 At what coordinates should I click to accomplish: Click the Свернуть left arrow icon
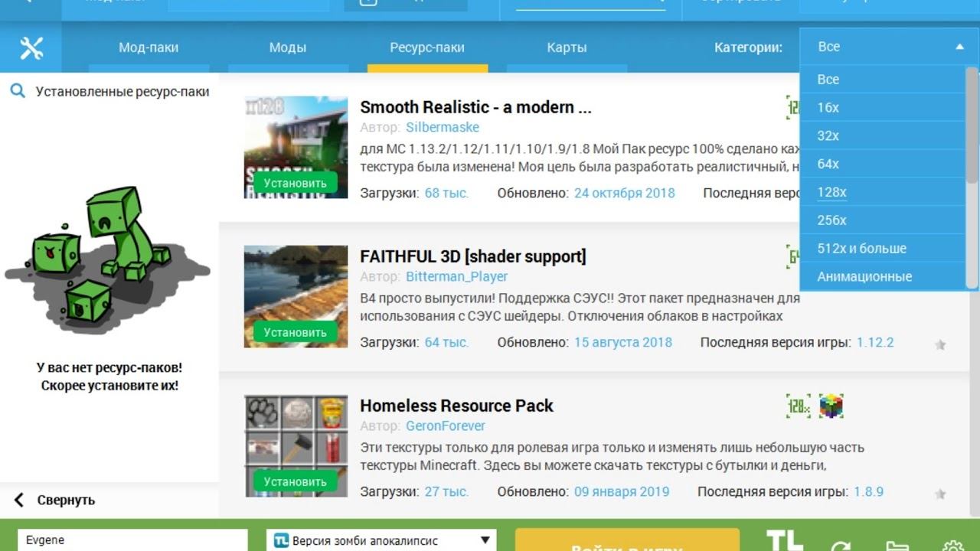pyautogui.click(x=19, y=500)
